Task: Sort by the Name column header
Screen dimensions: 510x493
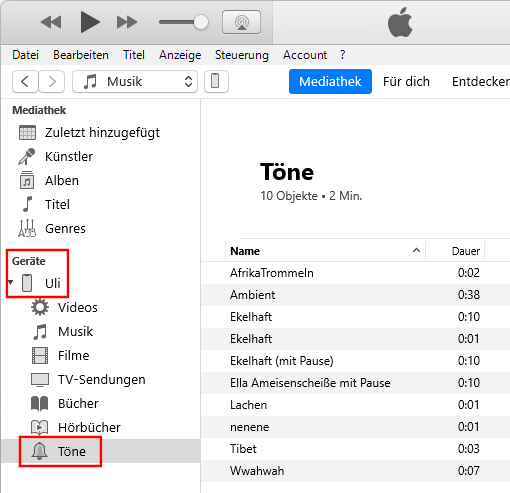Action: click(x=325, y=251)
